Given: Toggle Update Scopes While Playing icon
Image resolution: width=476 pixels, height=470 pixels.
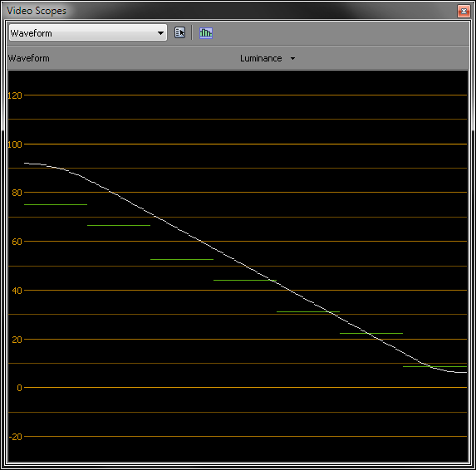Looking at the screenshot, I should (x=206, y=32).
